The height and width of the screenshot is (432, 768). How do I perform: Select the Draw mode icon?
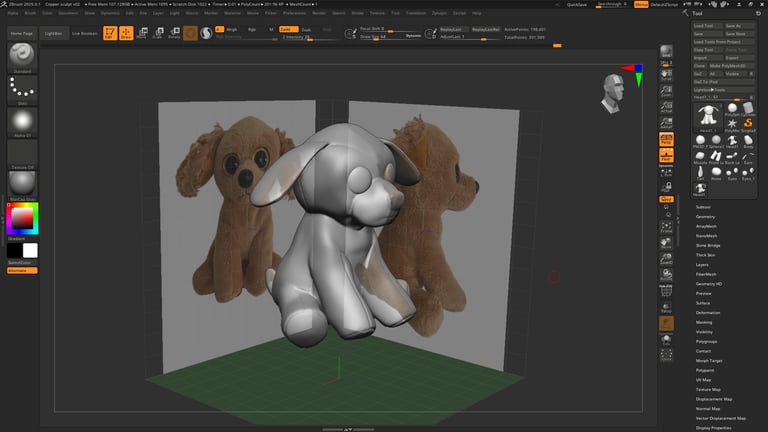tap(126, 33)
